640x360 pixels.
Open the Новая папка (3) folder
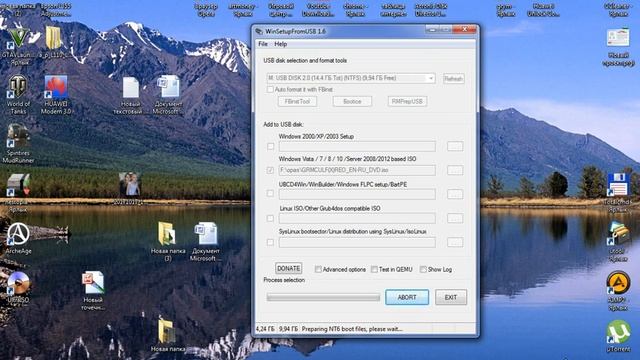click(167, 233)
